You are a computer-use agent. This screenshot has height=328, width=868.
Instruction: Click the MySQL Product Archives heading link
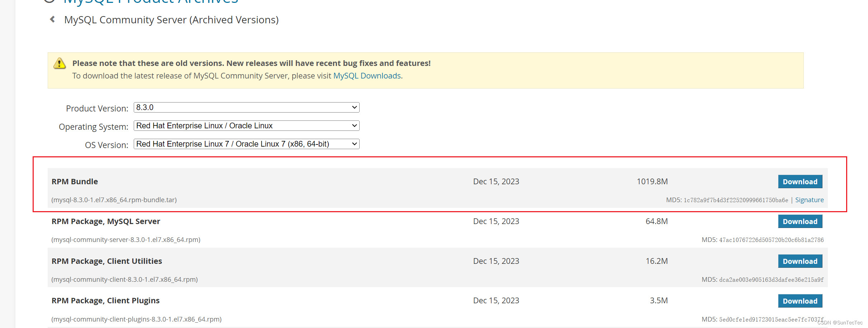(151, 2)
